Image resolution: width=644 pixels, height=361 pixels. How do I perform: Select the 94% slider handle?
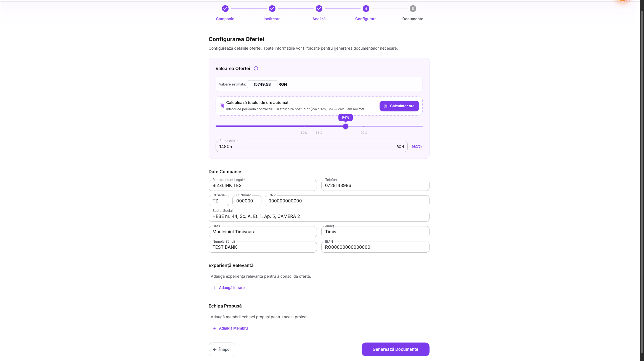pyautogui.click(x=346, y=126)
